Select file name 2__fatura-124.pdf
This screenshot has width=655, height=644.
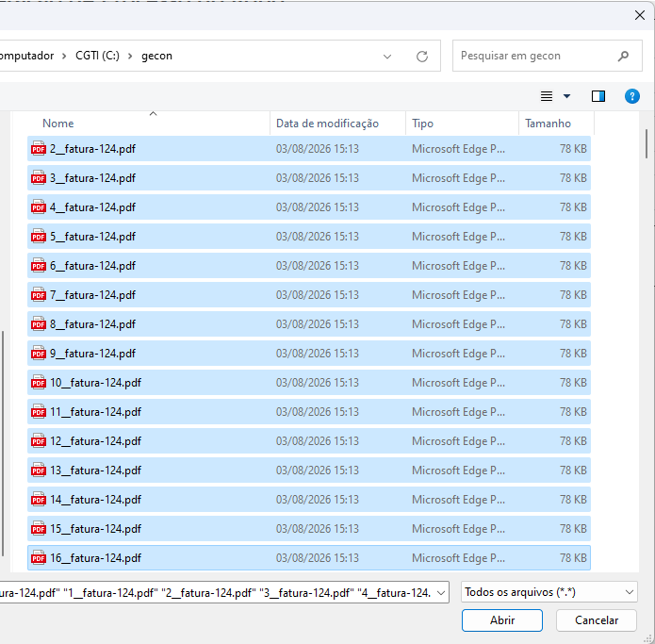(92, 149)
